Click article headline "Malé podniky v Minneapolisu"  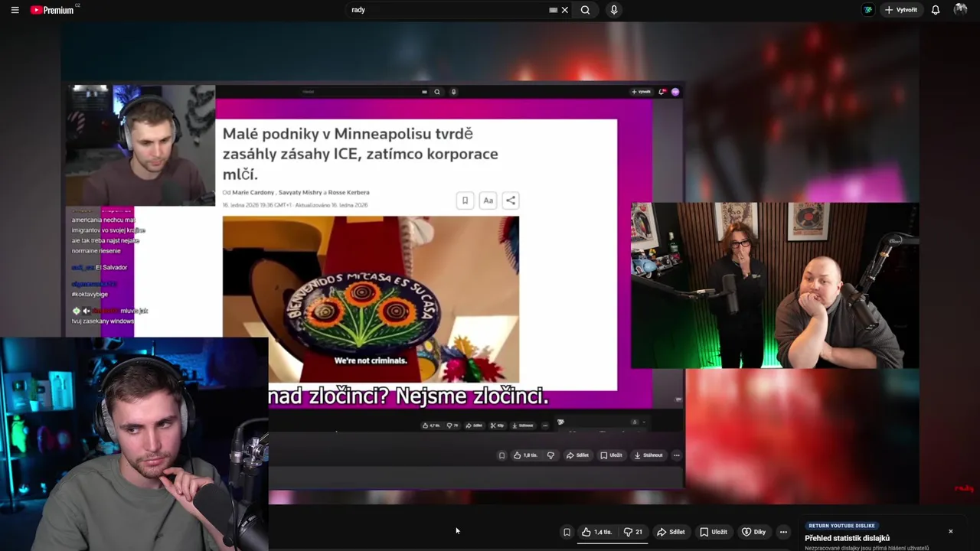pos(360,154)
